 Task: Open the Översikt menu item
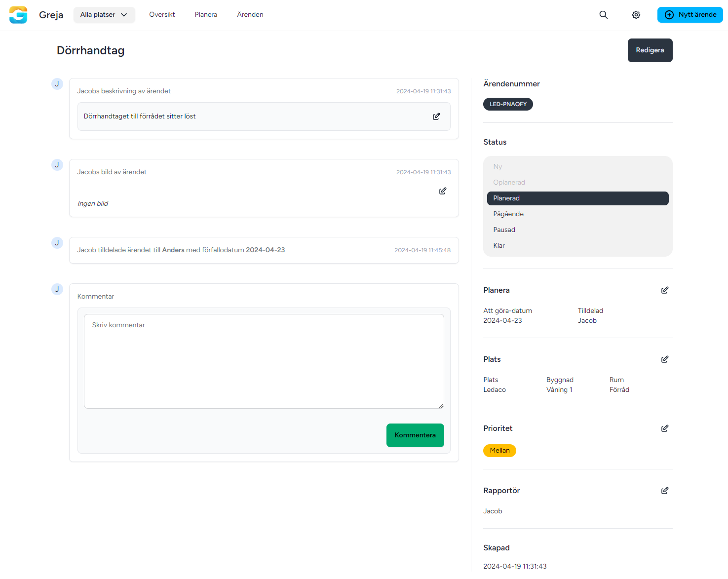click(162, 15)
